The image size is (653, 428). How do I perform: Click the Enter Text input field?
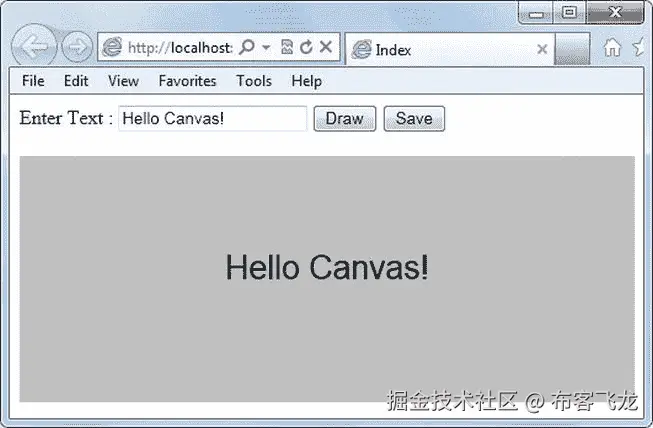pos(213,119)
